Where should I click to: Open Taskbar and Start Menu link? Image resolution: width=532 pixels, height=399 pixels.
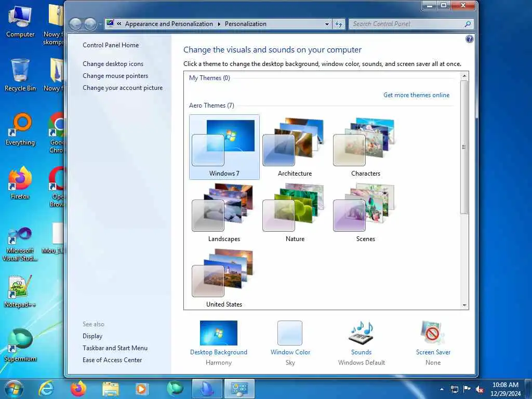pos(115,348)
